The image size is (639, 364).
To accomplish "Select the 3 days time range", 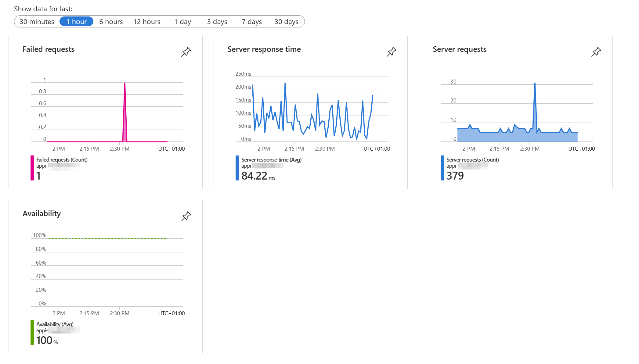I will (217, 22).
